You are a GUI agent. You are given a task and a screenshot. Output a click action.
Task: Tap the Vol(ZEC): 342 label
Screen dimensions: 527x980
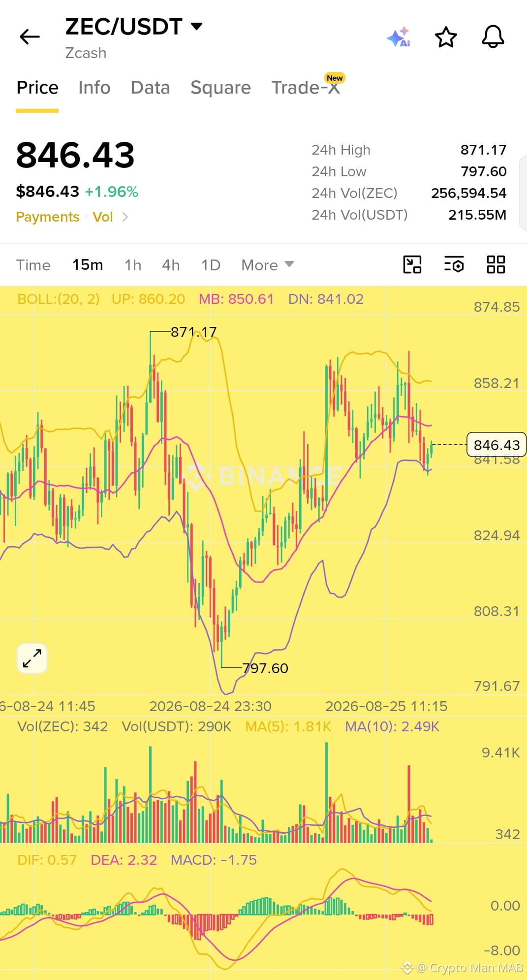click(62, 726)
